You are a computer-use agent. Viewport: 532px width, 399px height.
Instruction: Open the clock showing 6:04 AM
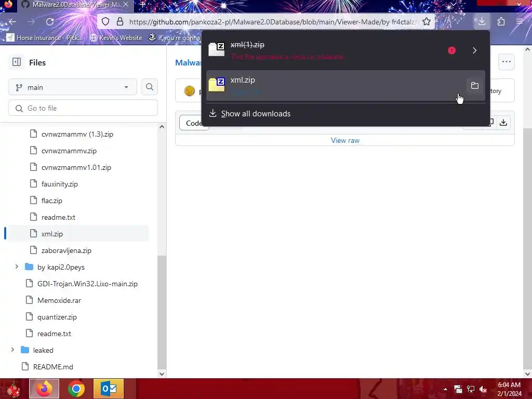click(509, 389)
